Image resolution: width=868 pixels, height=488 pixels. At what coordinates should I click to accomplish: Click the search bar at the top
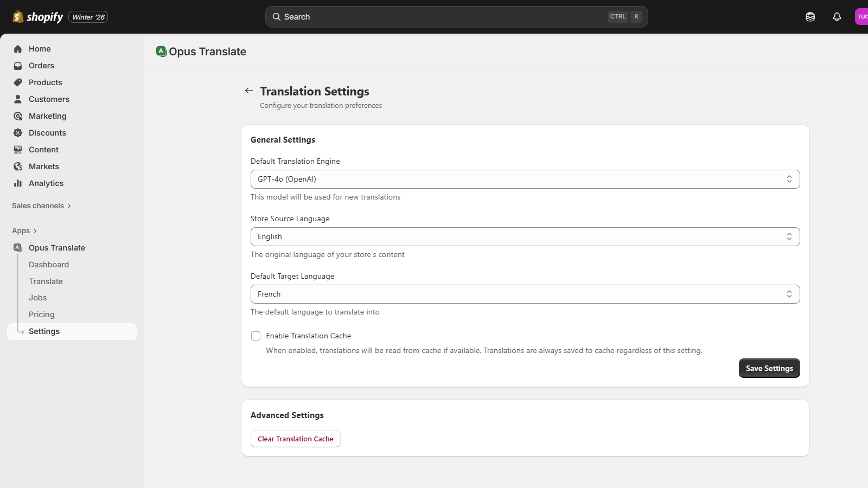coord(457,16)
